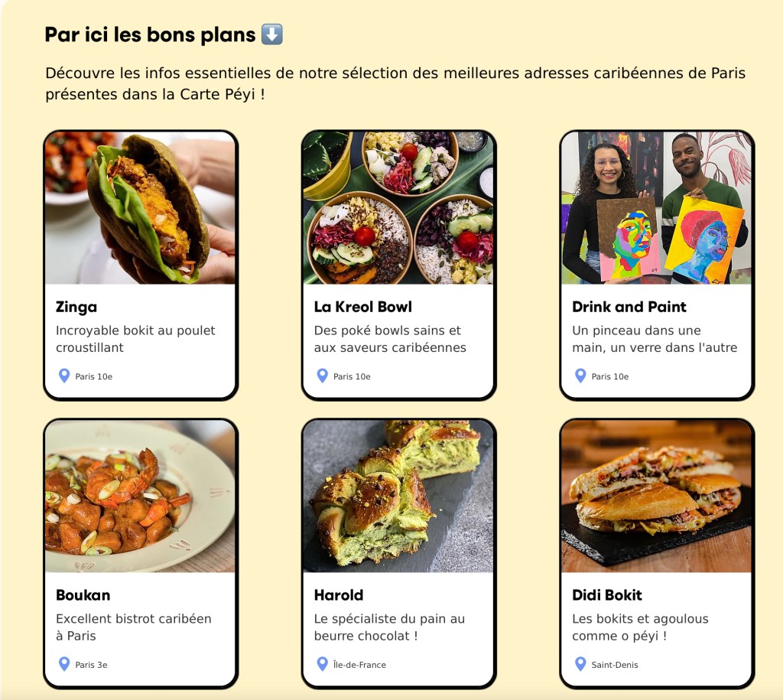Click the La Kreol Bowl title
The image size is (783, 700).
click(x=362, y=307)
